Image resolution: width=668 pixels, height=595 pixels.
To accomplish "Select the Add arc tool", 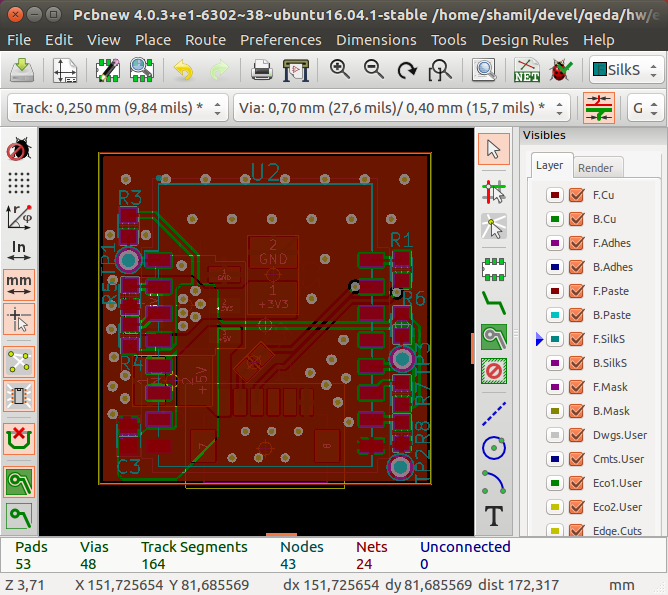I will [494, 482].
